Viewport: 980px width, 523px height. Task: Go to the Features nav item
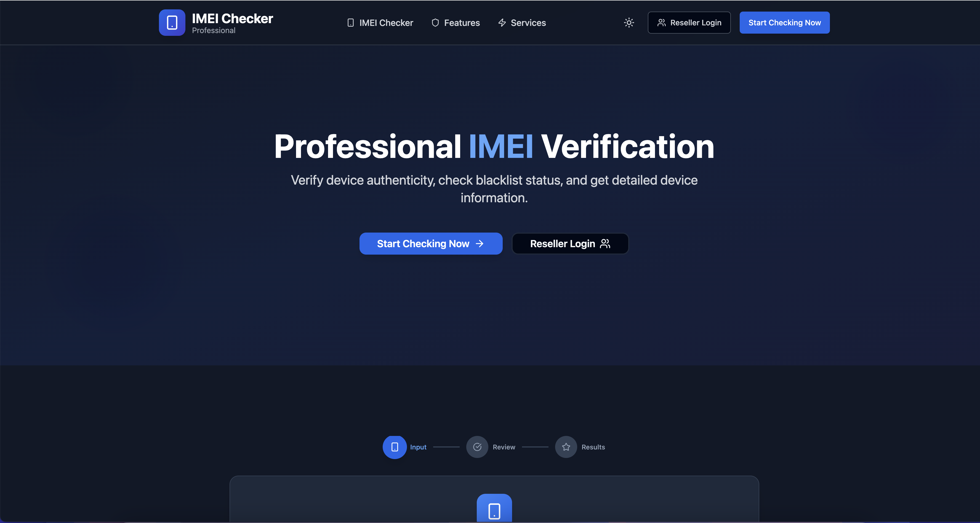coord(462,23)
